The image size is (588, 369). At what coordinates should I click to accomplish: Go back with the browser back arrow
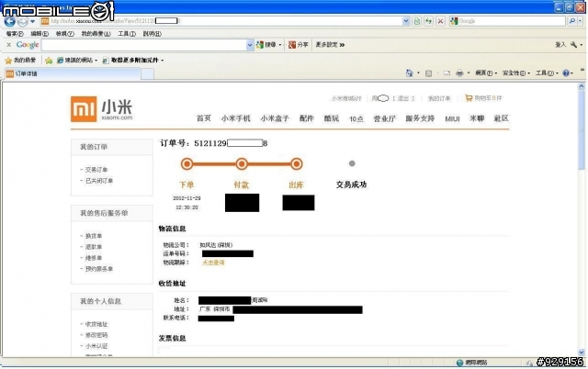(x=10, y=22)
